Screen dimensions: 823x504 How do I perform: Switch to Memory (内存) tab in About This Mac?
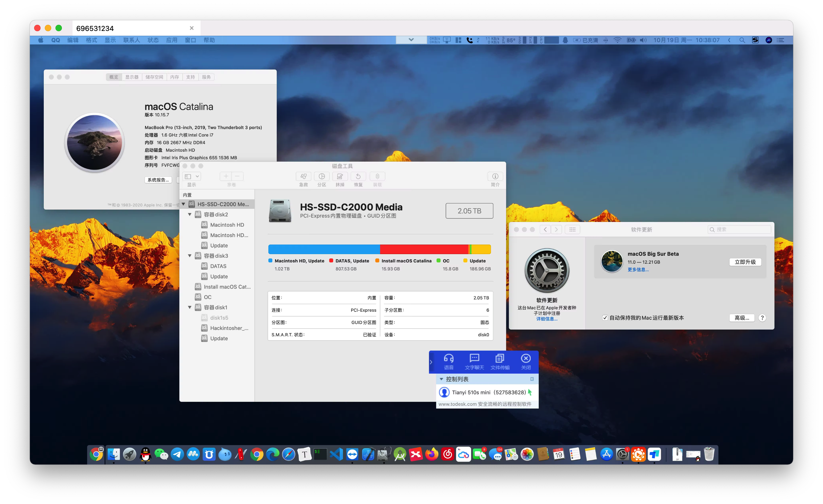pos(175,77)
